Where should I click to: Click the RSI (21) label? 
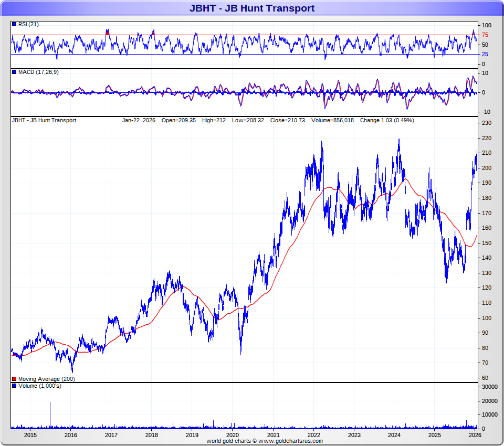click(28, 25)
